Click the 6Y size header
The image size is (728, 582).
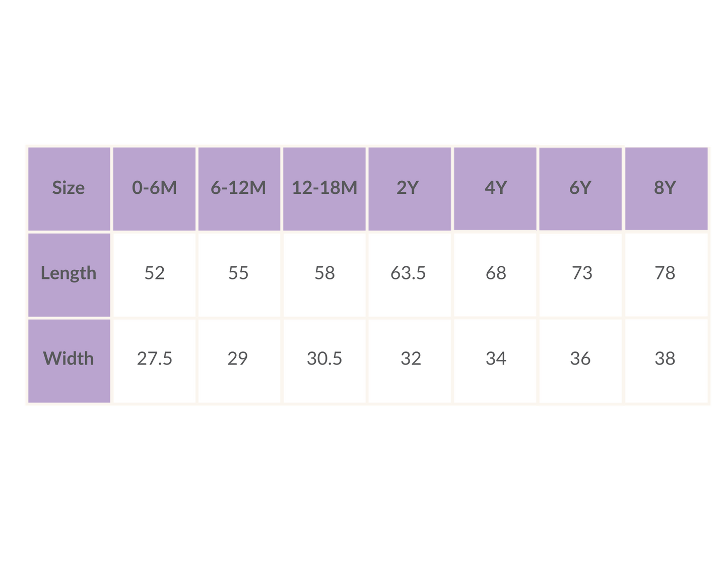(x=580, y=188)
